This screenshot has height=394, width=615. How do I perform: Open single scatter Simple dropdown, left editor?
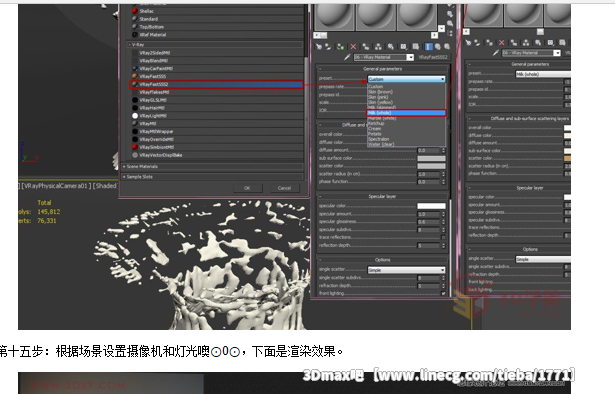(x=406, y=270)
